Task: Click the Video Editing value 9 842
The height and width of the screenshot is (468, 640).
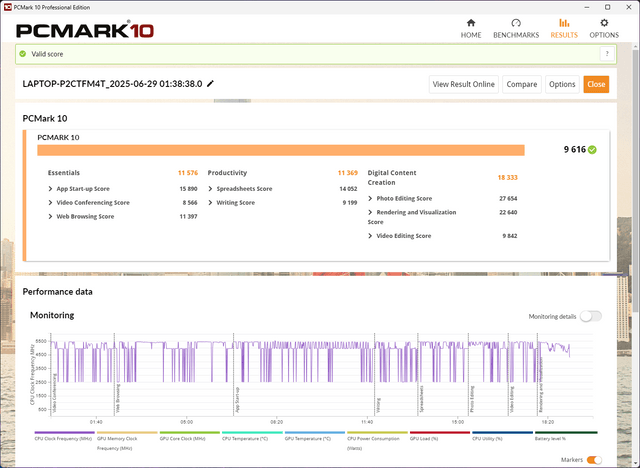Action: pos(510,236)
